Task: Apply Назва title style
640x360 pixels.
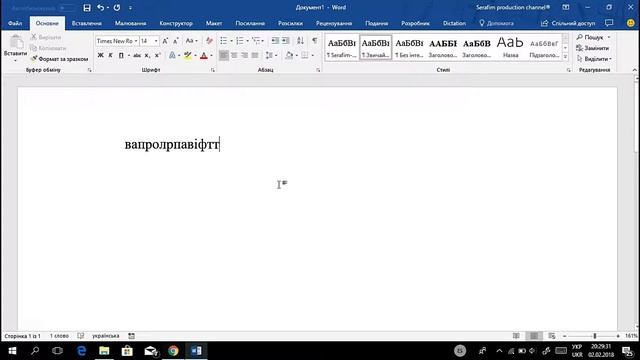Action: tap(510, 48)
